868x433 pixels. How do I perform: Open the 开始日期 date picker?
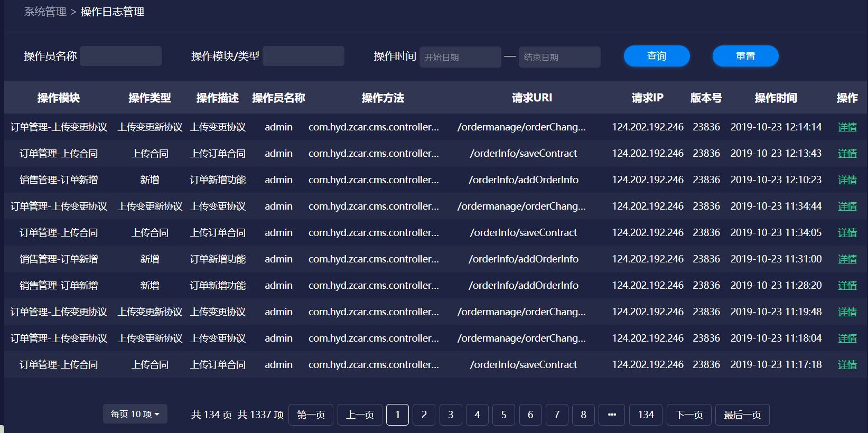pyautogui.click(x=460, y=57)
